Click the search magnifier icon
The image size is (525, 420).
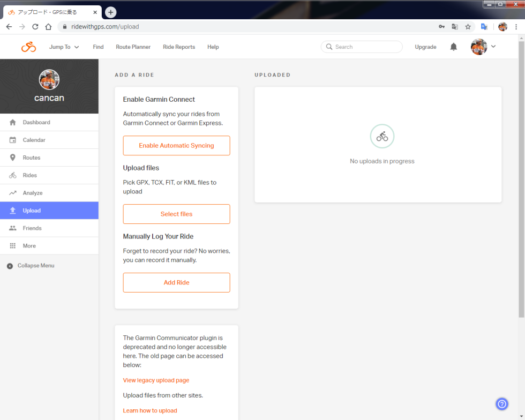pyautogui.click(x=329, y=47)
